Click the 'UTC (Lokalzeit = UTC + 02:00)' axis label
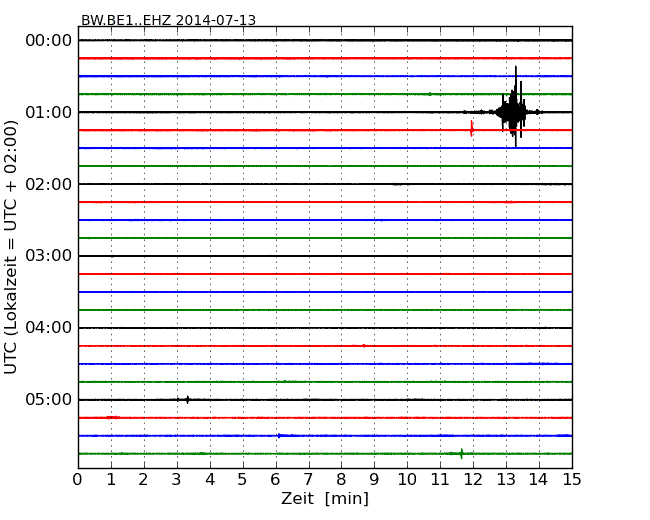Viewport: 650px width, 520px height. point(11,247)
